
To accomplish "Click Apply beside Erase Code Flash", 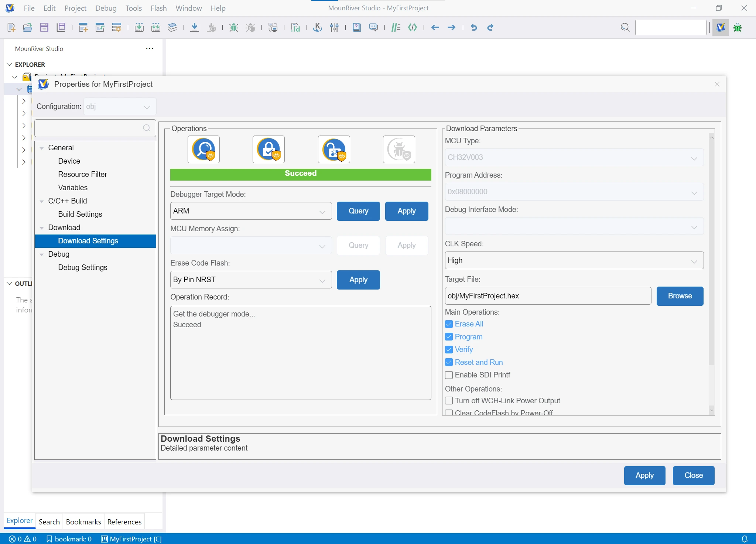I will point(358,280).
